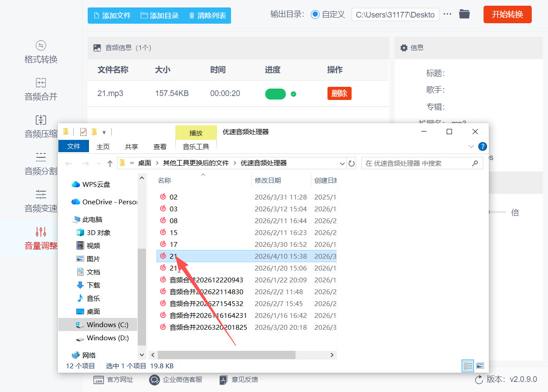Switch to the 主页 ribbon tab
This screenshot has width=548, height=392.
[x=103, y=146]
